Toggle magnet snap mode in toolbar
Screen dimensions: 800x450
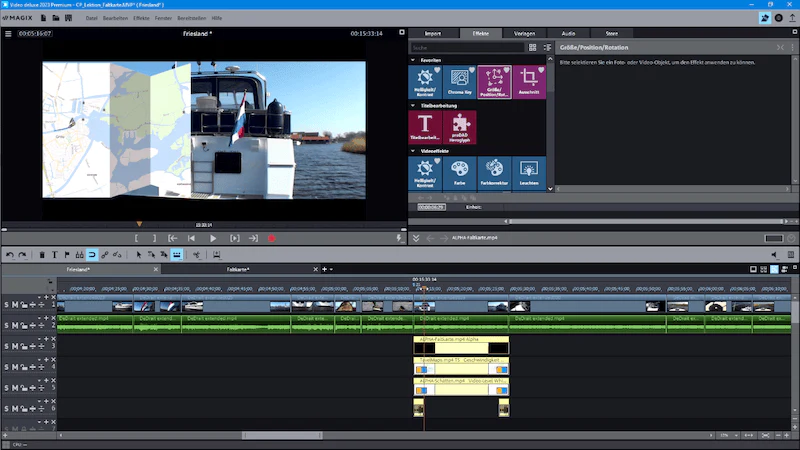point(92,255)
